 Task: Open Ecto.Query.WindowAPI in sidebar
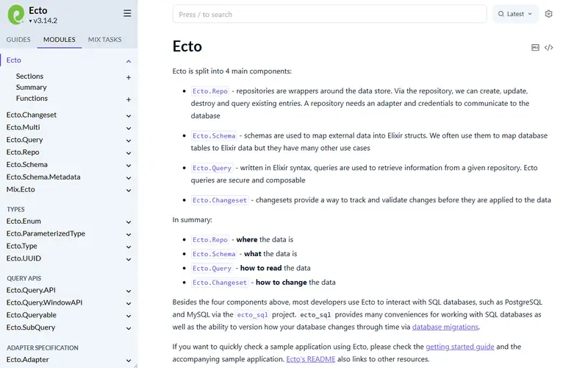pos(44,302)
